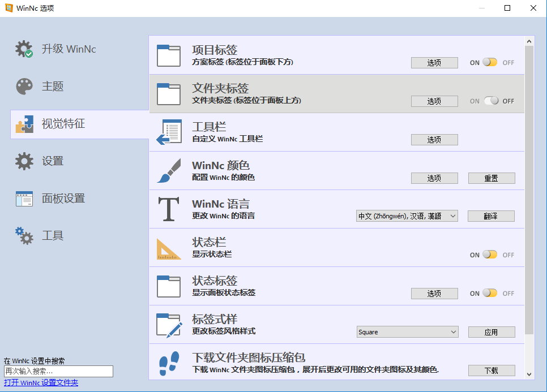
Task: Toggle the 状态标签 ON/OFF switch
Action: (x=490, y=293)
